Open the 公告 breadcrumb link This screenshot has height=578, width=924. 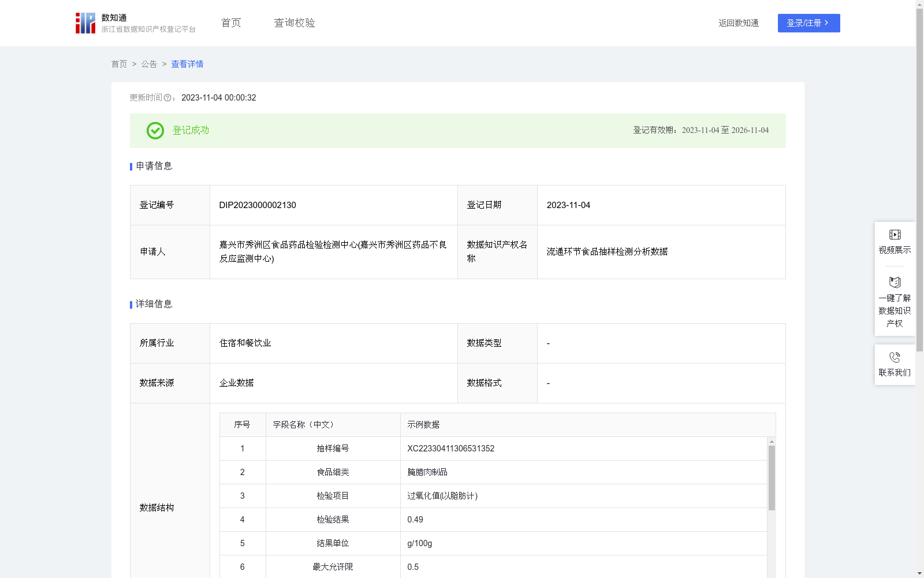[148, 64]
